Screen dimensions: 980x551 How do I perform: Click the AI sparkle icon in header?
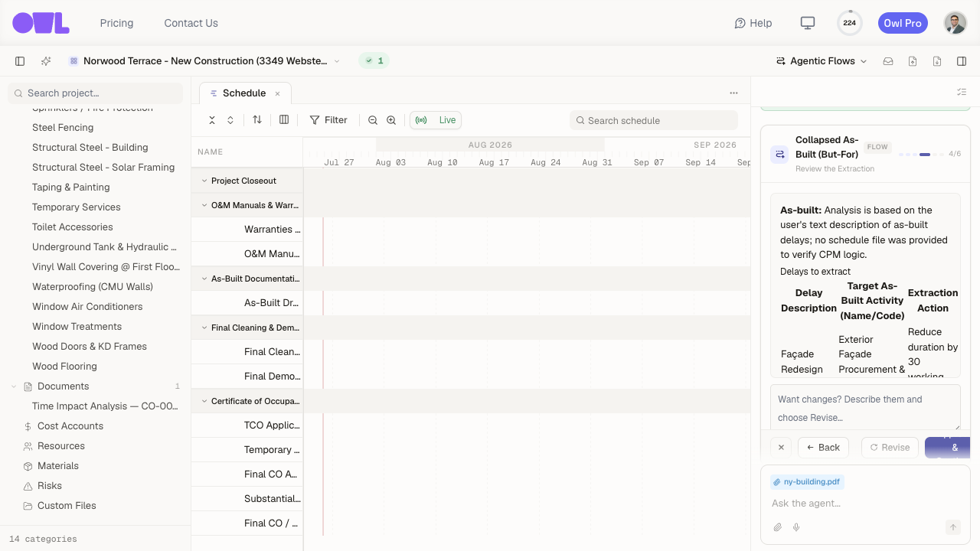pyautogui.click(x=46, y=61)
